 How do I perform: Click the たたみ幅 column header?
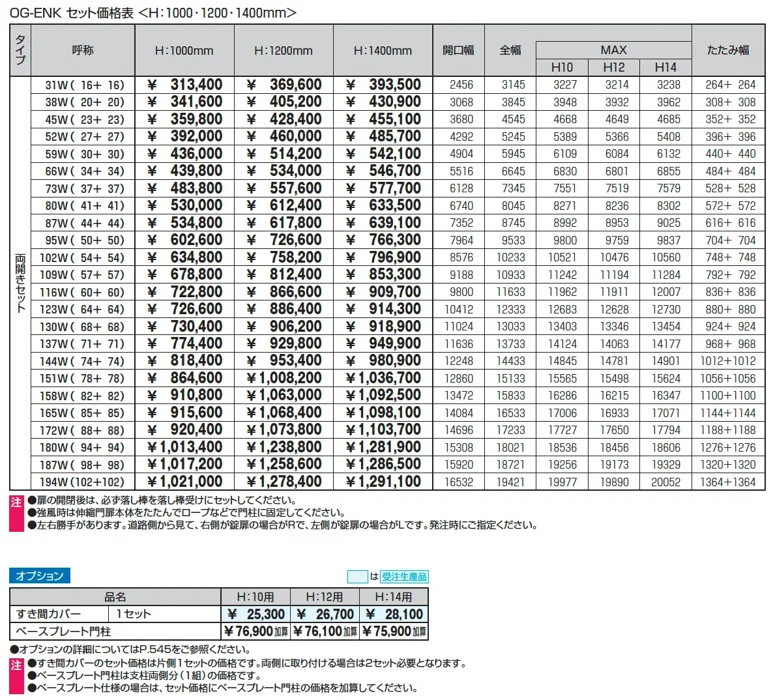coord(728,50)
